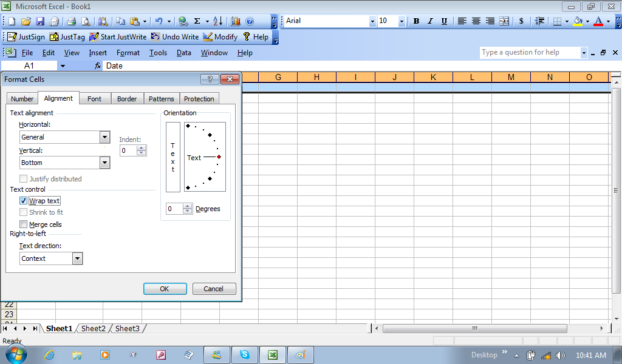Image resolution: width=622 pixels, height=364 pixels.
Task: Expand the Horizontal alignment dropdown
Action: [104, 137]
